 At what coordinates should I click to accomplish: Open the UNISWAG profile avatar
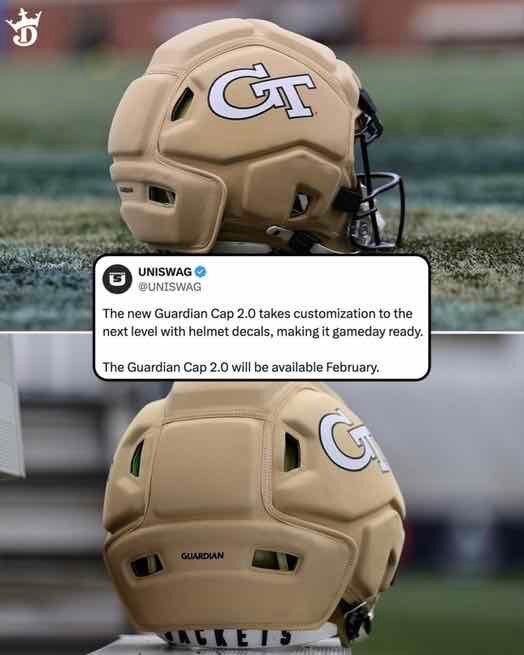pos(117,279)
